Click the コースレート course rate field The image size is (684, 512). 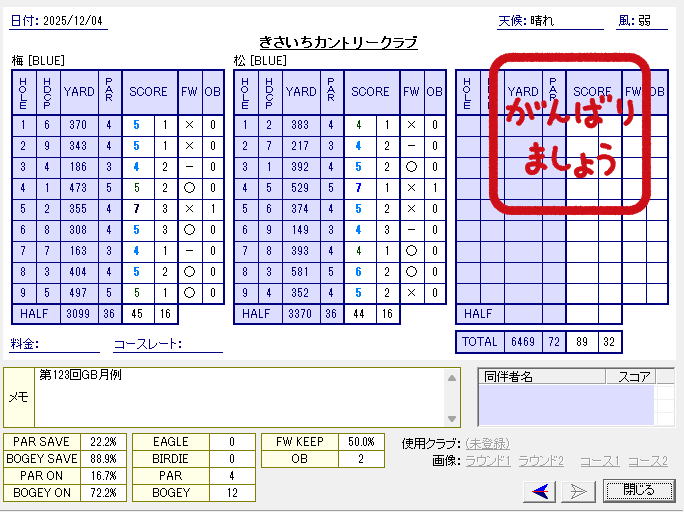point(201,344)
